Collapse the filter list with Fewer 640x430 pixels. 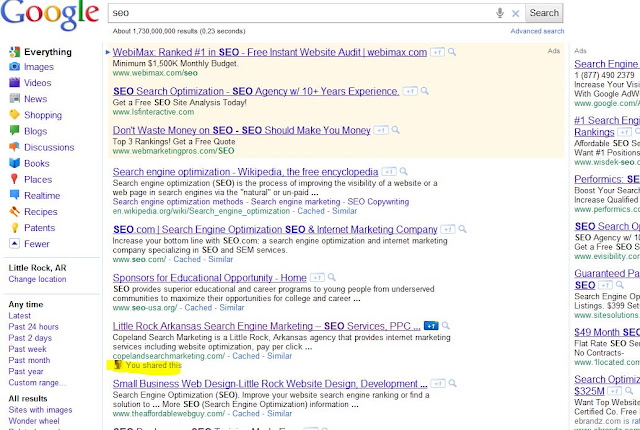coord(37,244)
